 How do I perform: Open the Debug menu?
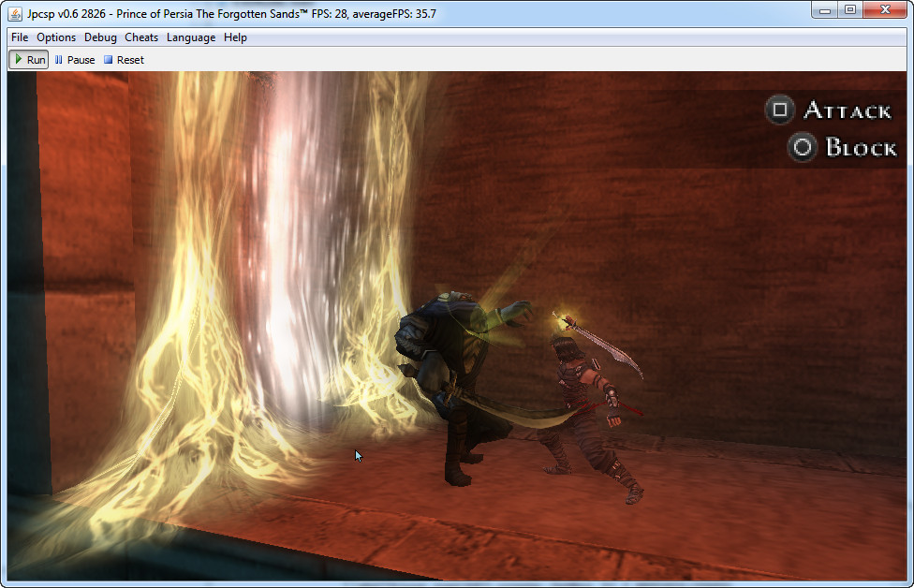tap(100, 37)
